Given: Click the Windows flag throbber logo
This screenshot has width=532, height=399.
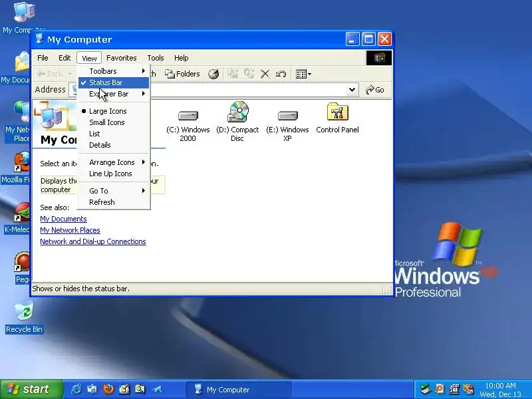Looking at the screenshot, I should (379, 58).
